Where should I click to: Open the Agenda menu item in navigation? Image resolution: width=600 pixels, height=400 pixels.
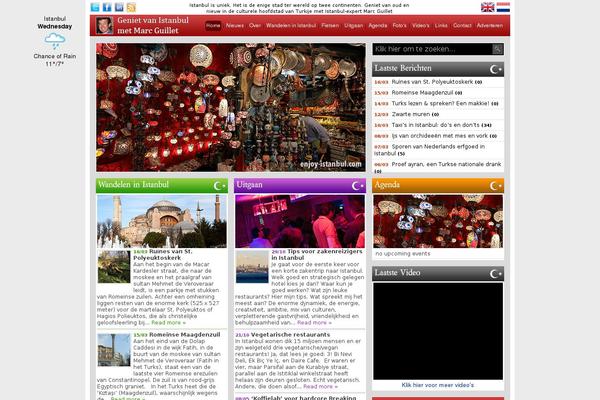[x=378, y=26]
